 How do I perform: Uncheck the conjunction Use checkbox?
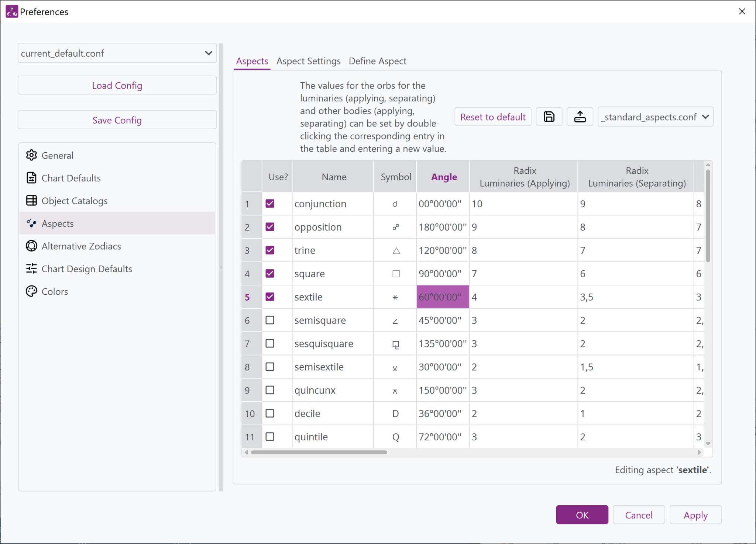coord(270,204)
